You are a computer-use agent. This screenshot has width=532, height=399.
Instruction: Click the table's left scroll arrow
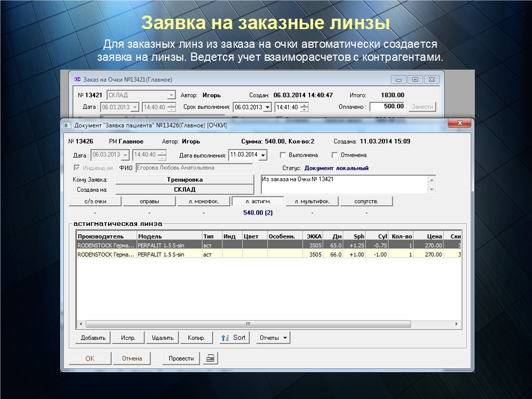click(x=81, y=324)
